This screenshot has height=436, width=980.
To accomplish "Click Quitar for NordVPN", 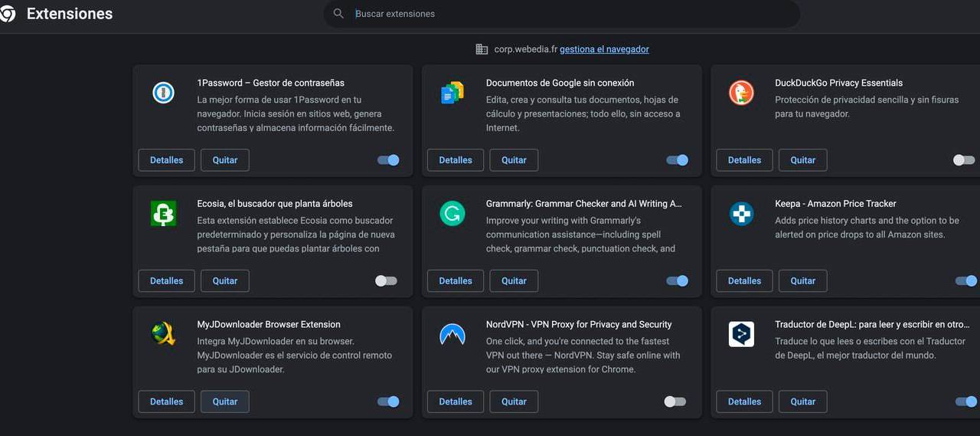I will (514, 402).
